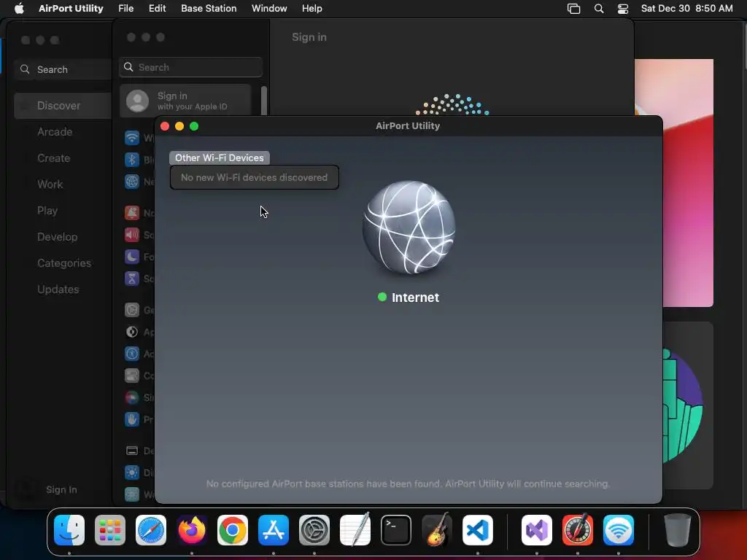Select Focus moon icon in System Settings
The width and height of the screenshot is (747, 560).
coord(132,257)
